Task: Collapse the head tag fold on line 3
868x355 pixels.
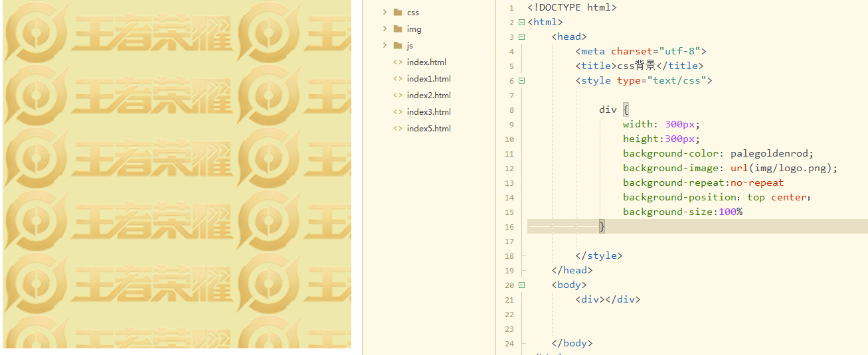Action: tap(521, 36)
